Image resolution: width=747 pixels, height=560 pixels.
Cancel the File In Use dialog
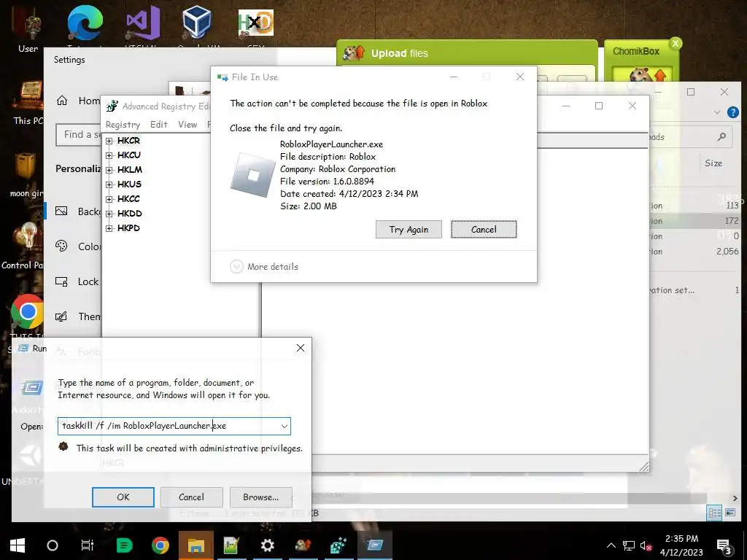coord(484,229)
